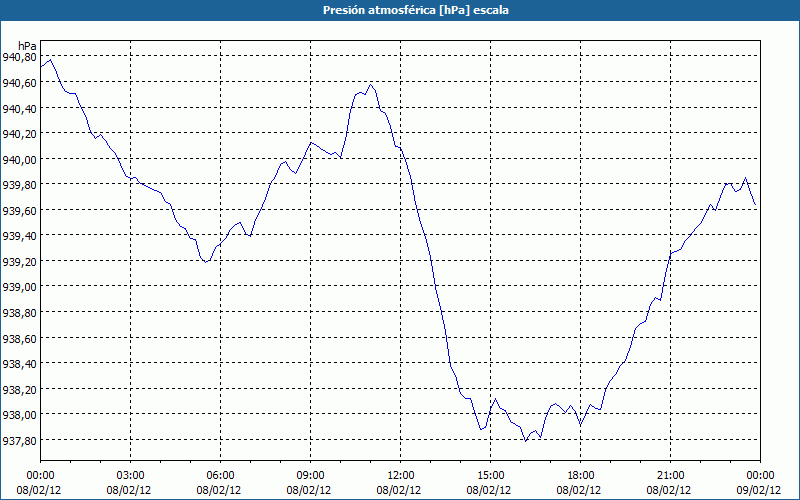Pick the 938,40 pressure label
The height and width of the screenshot is (500, 800).
19,364
